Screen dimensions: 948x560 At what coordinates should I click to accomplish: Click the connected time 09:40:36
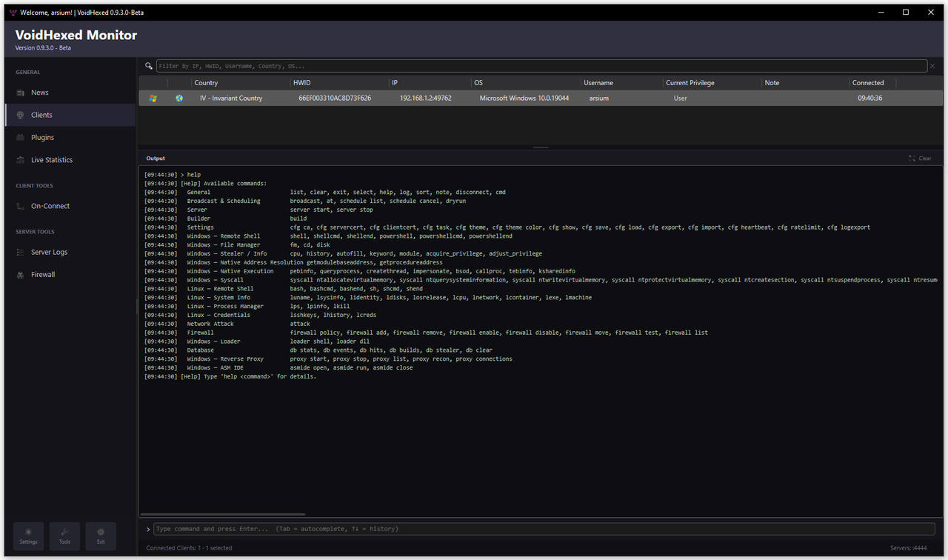(870, 98)
